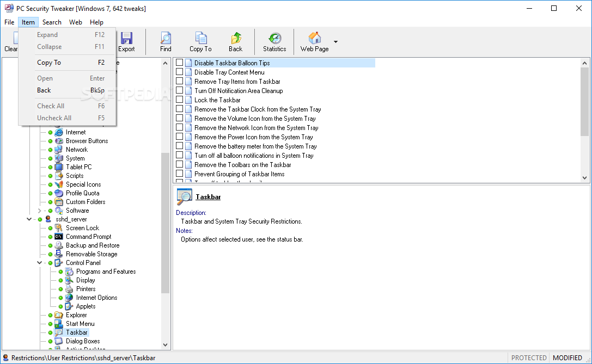Image resolution: width=592 pixels, height=364 pixels.
Task: Expand the Software tree node
Action: pos(40,211)
